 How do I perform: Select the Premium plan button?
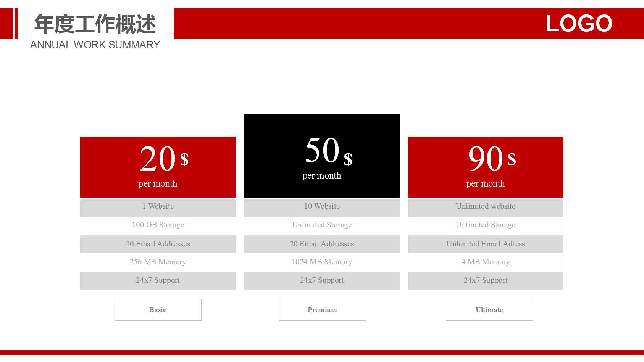click(x=322, y=310)
